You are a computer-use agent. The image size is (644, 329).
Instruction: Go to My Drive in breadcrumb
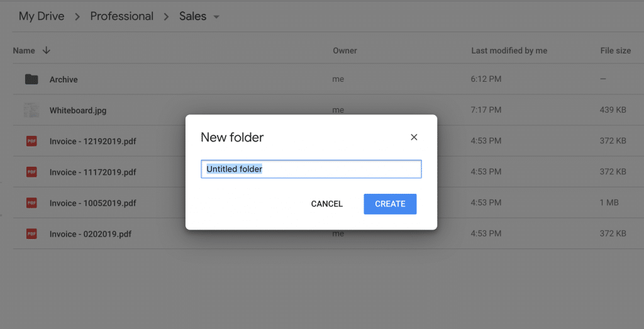click(x=42, y=16)
